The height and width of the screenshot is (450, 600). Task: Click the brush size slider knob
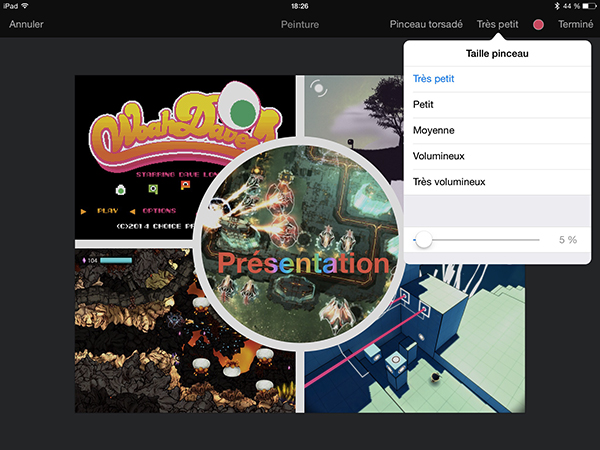424,240
